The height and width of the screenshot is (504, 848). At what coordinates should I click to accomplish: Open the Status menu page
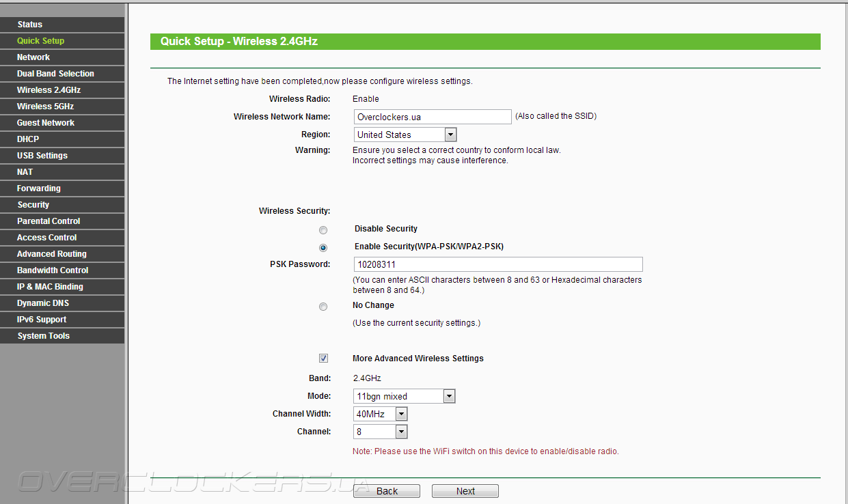[62, 25]
